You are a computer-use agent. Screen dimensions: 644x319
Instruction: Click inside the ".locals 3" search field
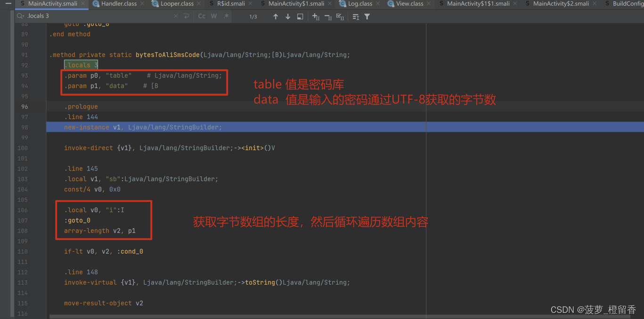point(94,16)
